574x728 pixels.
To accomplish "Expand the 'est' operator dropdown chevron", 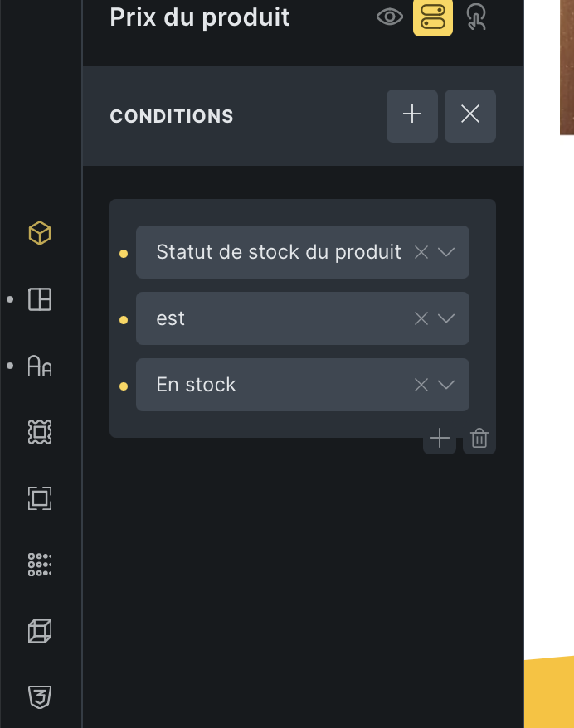I will (x=446, y=318).
